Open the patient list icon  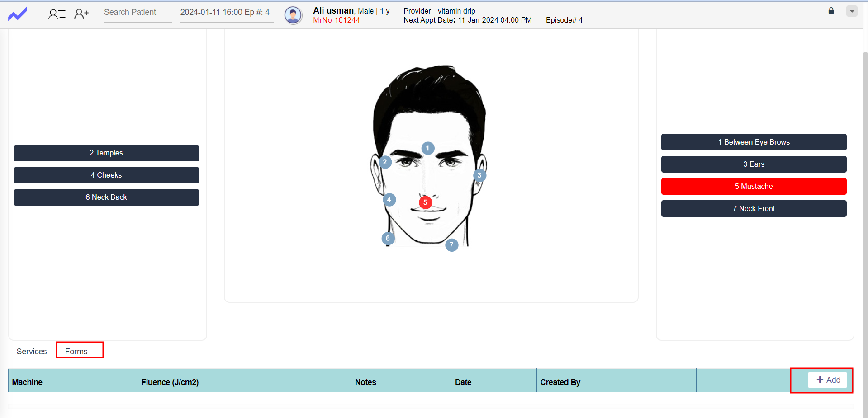57,14
